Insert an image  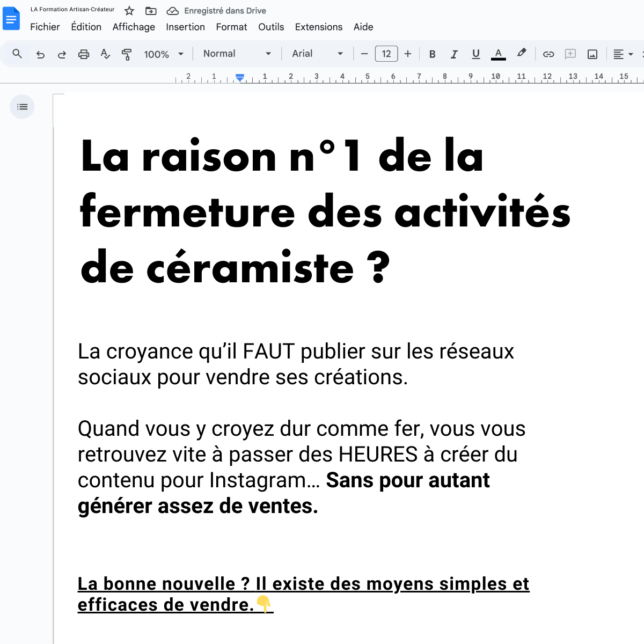click(592, 54)
